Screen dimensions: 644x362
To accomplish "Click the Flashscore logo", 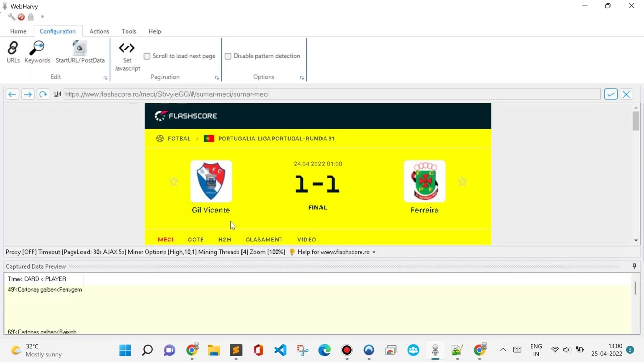I will point(186,116).
